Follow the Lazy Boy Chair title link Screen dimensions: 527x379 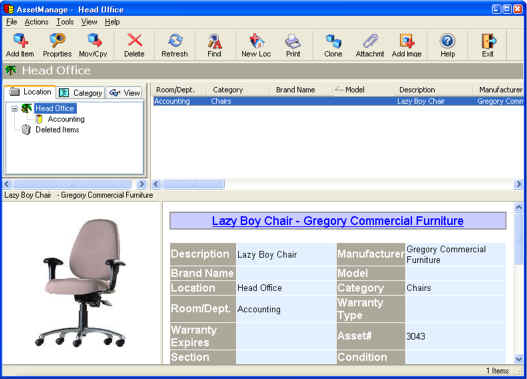338,221
